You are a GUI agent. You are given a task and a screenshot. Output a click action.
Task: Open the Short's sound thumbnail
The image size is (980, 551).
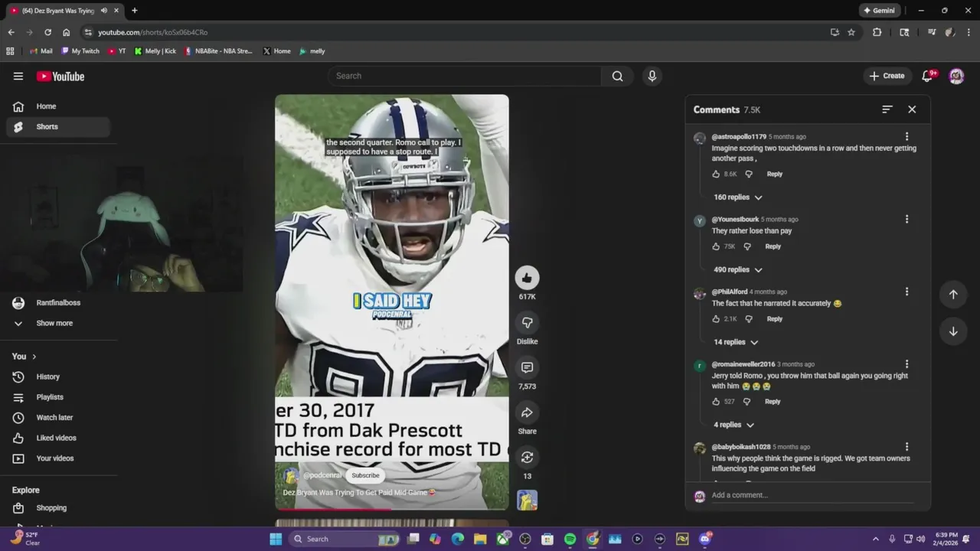tap(527, 500)
